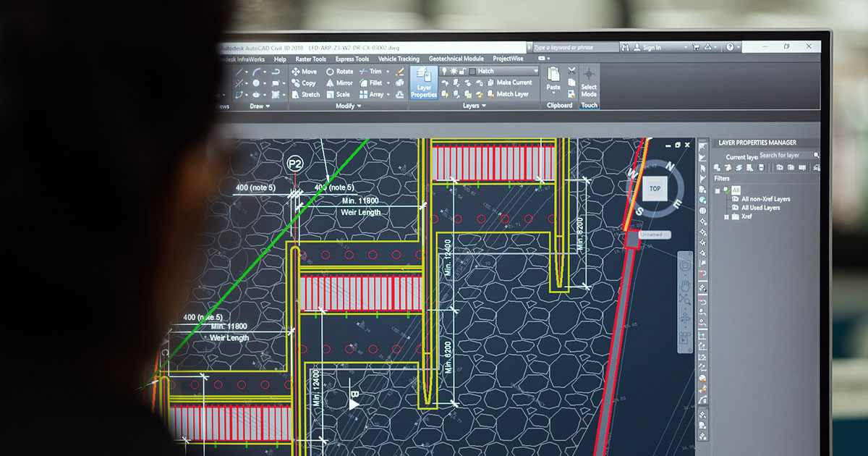Click the Clipboard panel title
Viewport: 868px width, 456px height.
pyautogui.click(x=559, y=106)
